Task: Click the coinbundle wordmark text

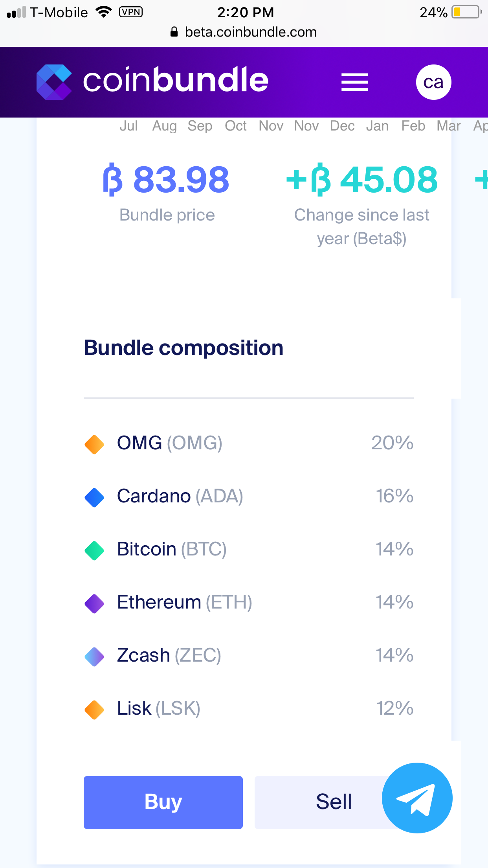Action: pyautogui.click(x=176, y=80)
